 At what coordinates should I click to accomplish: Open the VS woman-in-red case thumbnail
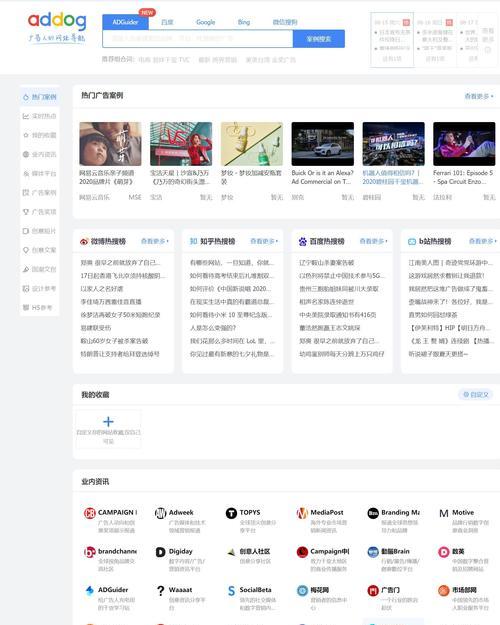coord(181,144)
